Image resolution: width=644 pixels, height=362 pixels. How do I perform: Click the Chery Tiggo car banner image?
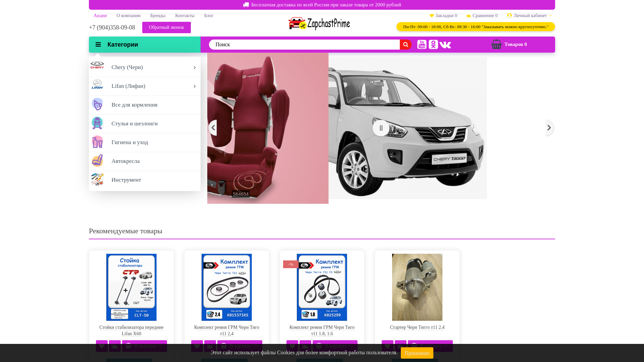pyautogui.click(x=408, y=128)
